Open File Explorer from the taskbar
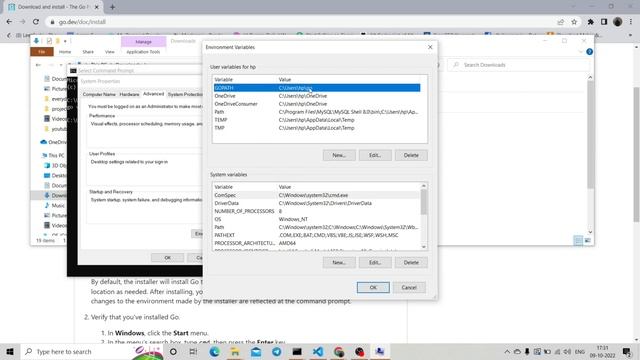 [235, 351]
